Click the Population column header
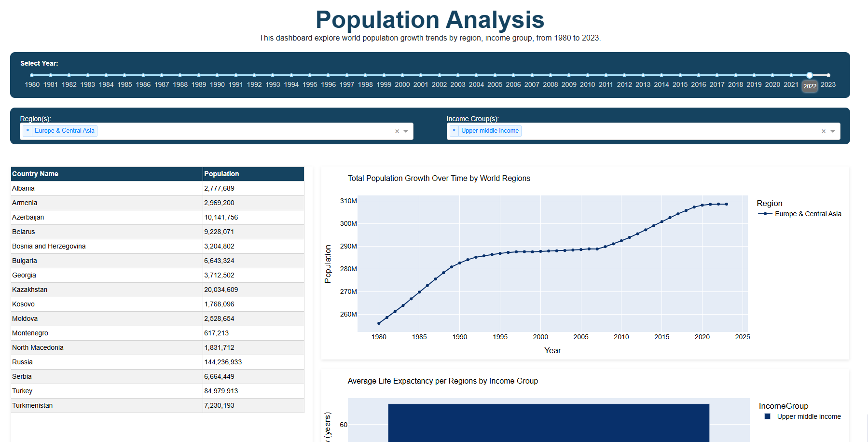Screen dimensions: 868x442 coord(221,174)
